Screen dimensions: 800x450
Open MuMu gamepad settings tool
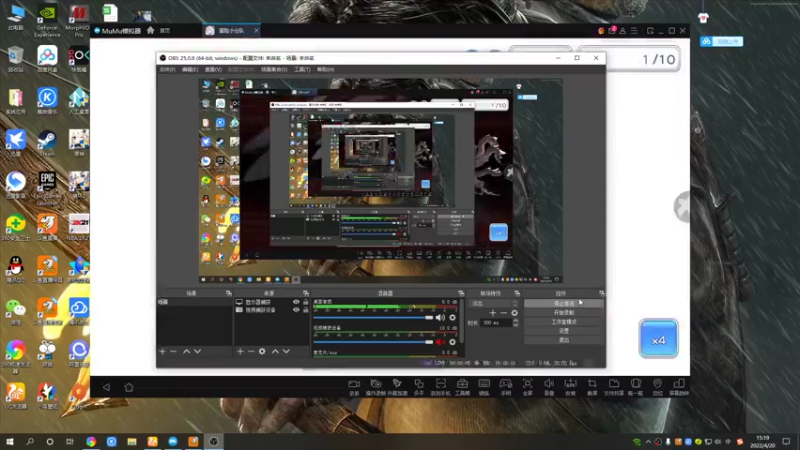click(506, 387)
